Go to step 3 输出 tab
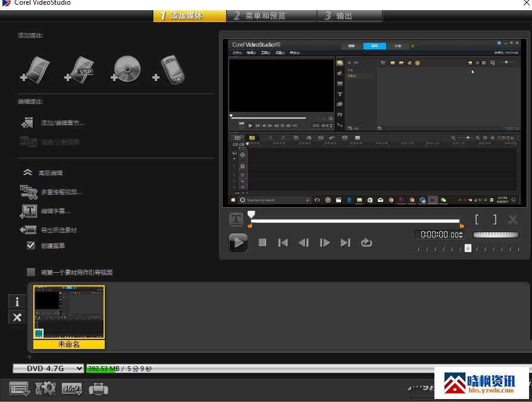532x402 pixels. point(349,16)
